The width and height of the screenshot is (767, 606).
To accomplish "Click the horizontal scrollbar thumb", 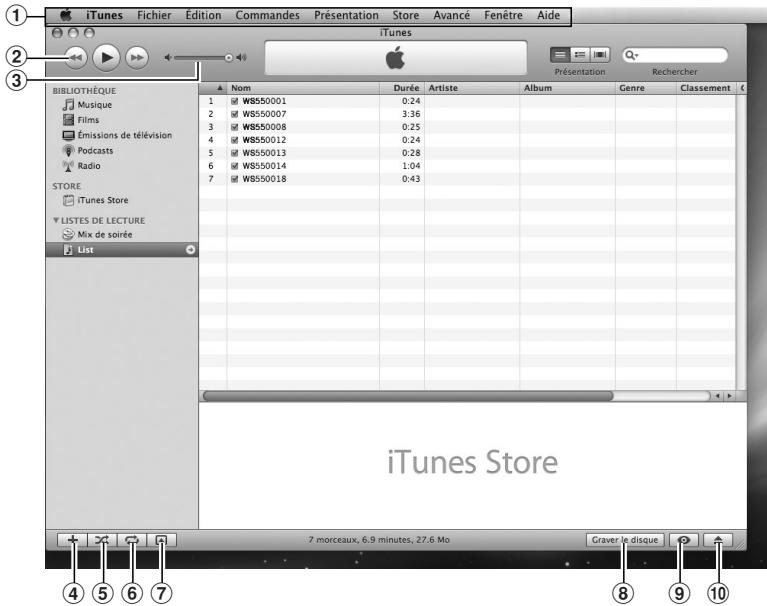I will coord(408,396).
